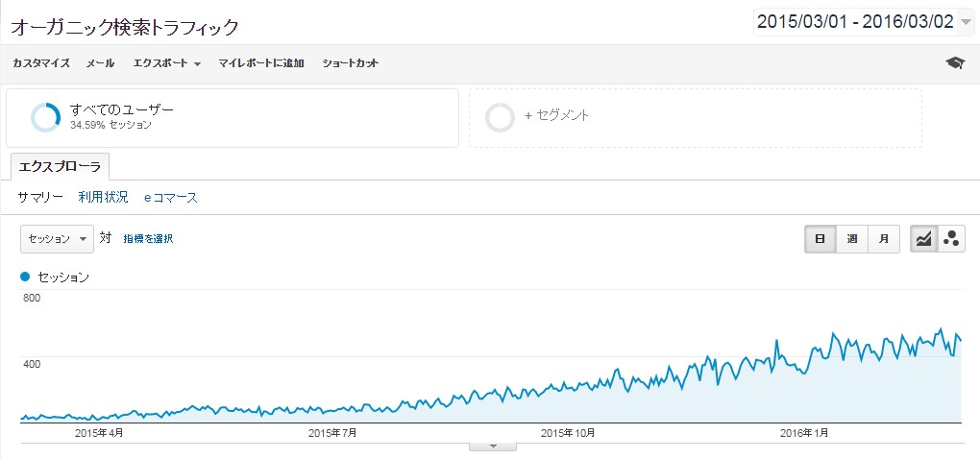Select the 日 (day) granularity toggle

coord(820,239)
